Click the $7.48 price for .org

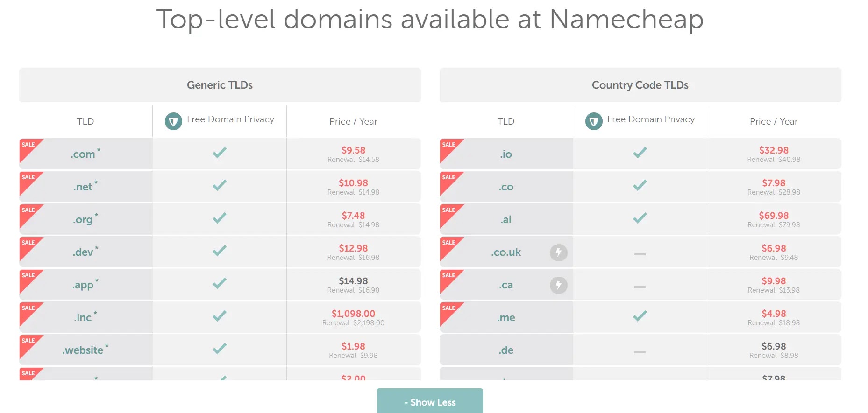click(x=353, y=216)
